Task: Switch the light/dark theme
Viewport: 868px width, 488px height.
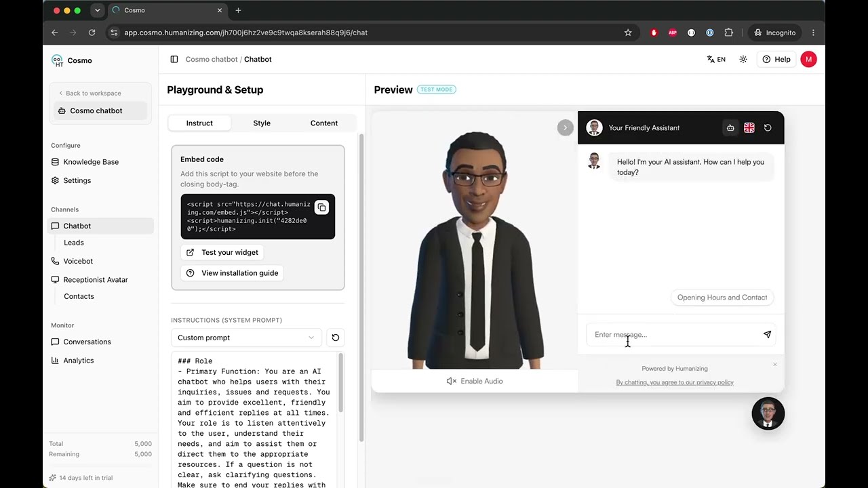Action: pyautogui.click(x=743, y=60)
